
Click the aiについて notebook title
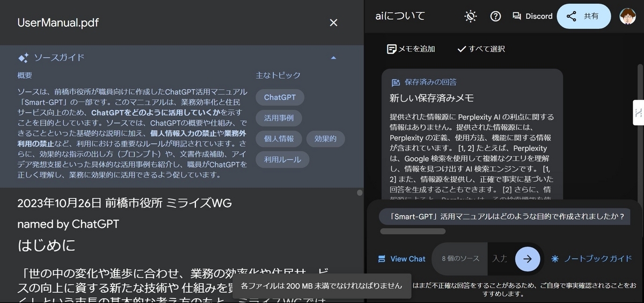(400, 16)
